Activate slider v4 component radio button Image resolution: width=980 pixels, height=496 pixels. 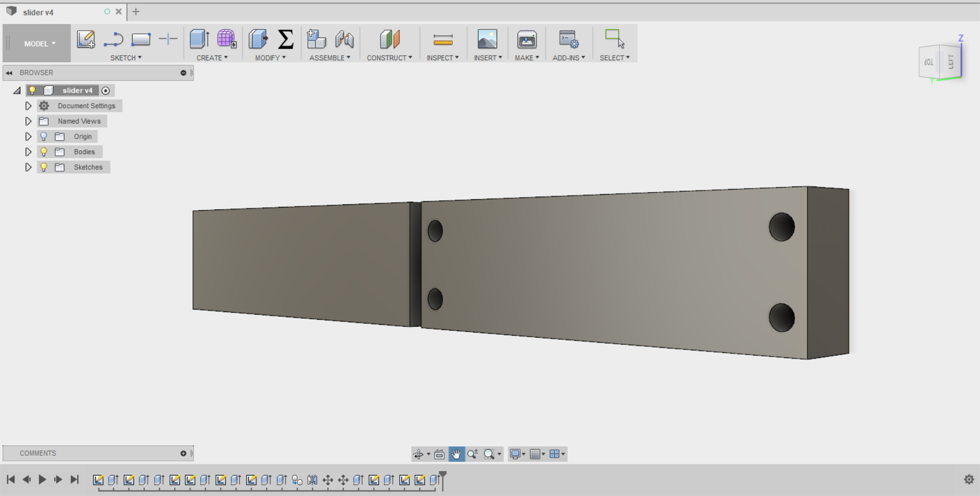[x=106, y=91]
